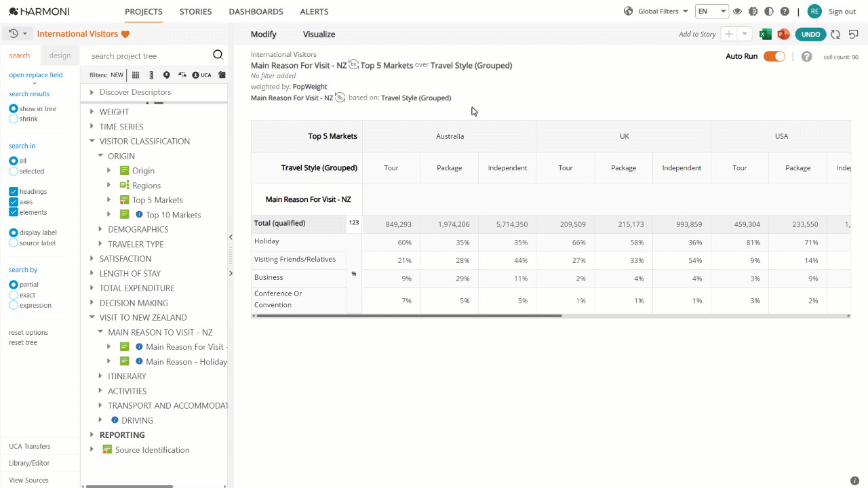Collapse the VISITOR CLASSIFICATION node
Viewport: 868px width, 488px height.
coord(93,142)
